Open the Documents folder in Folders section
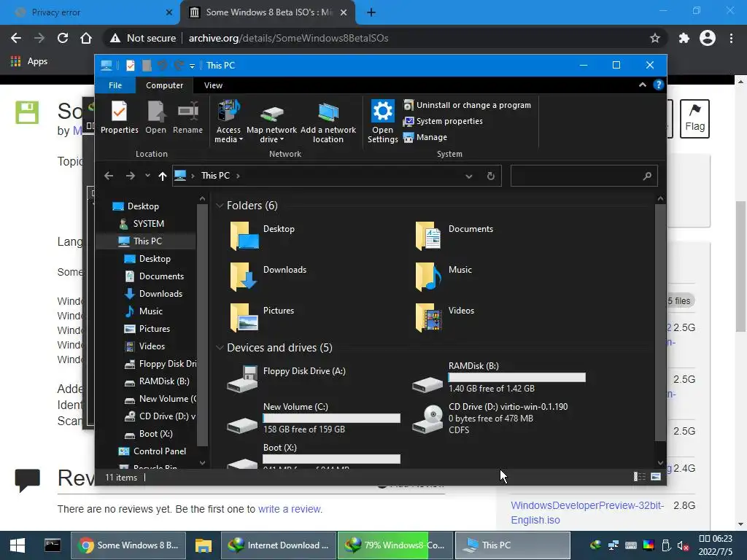The width and height of the screenshot is (747, 560). pyautogui.click(x=454, y=236)
